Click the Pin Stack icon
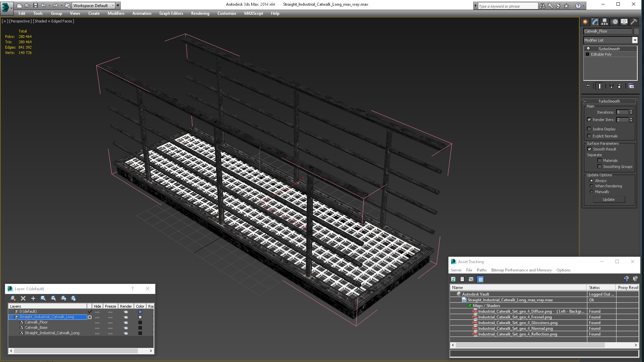The height and width of the screenshot is (362, 644). (x=588, y=86)
